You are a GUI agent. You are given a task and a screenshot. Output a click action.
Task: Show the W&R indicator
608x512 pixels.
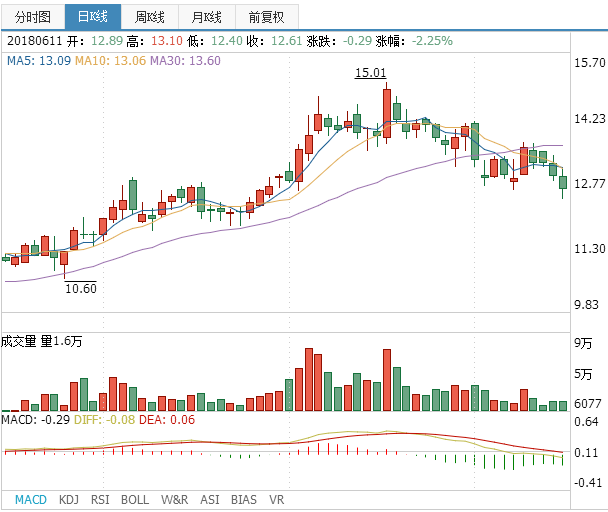pos(174,500)
